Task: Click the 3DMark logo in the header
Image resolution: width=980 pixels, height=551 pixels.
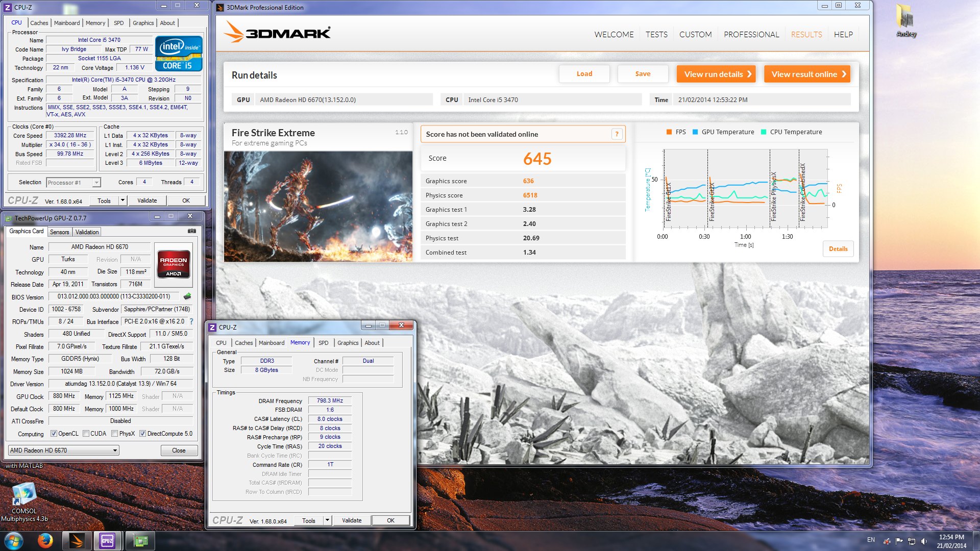Action: pos(277,32)
